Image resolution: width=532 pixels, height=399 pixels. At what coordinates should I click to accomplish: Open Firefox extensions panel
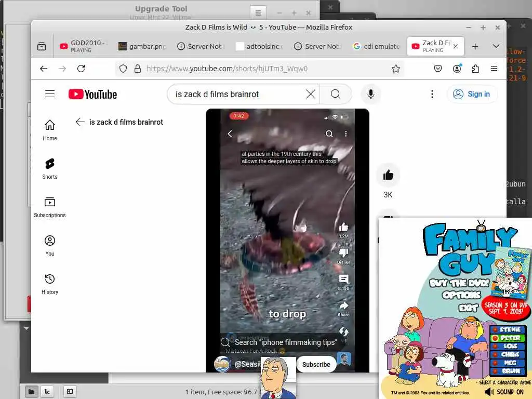(x=475, y=69)
